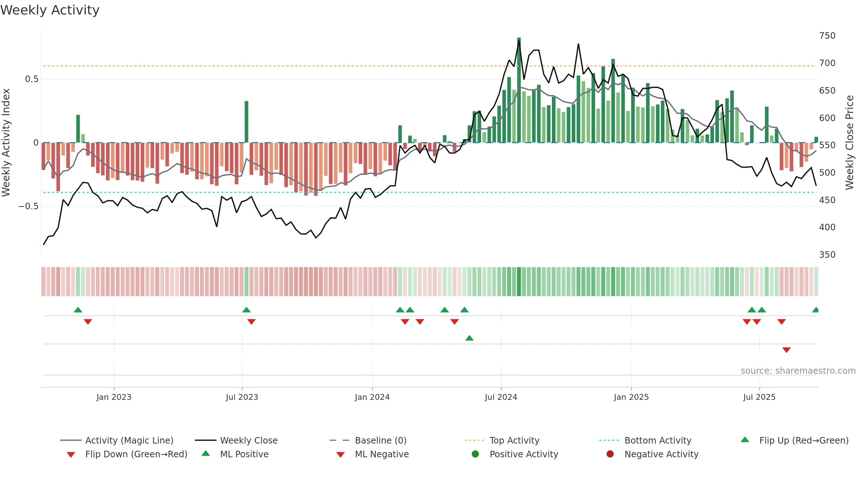Image resolution: width=868 pixels, height=488 pixels.
Task: Click the Positive Activity legend label
Action: coord(524,454)
